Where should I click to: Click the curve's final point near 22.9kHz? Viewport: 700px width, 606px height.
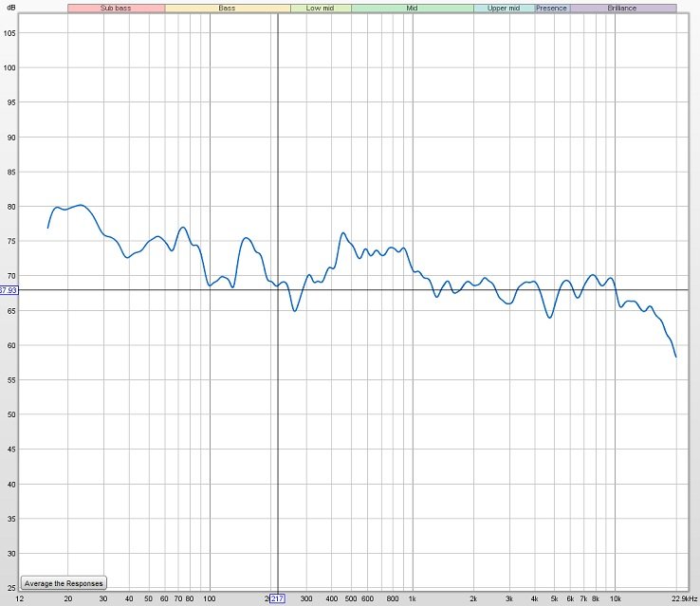coord(675,357)
